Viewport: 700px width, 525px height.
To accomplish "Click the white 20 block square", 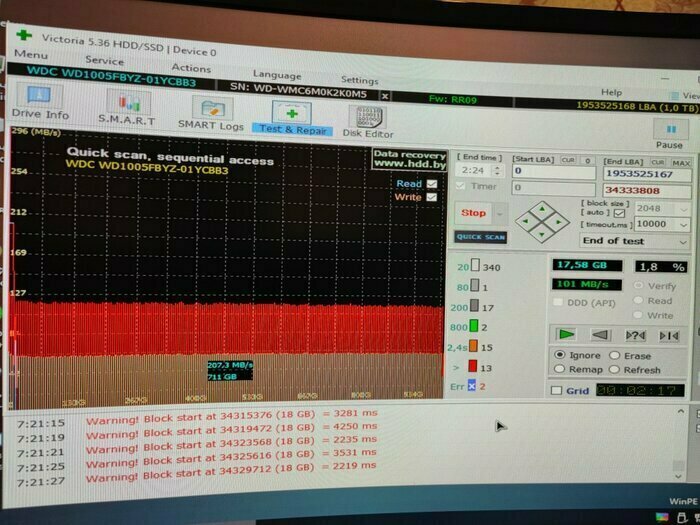I will 475,265.
